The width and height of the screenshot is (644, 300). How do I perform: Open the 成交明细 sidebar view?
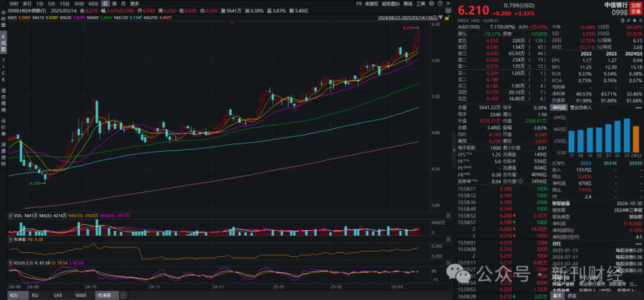coord(3,100)
